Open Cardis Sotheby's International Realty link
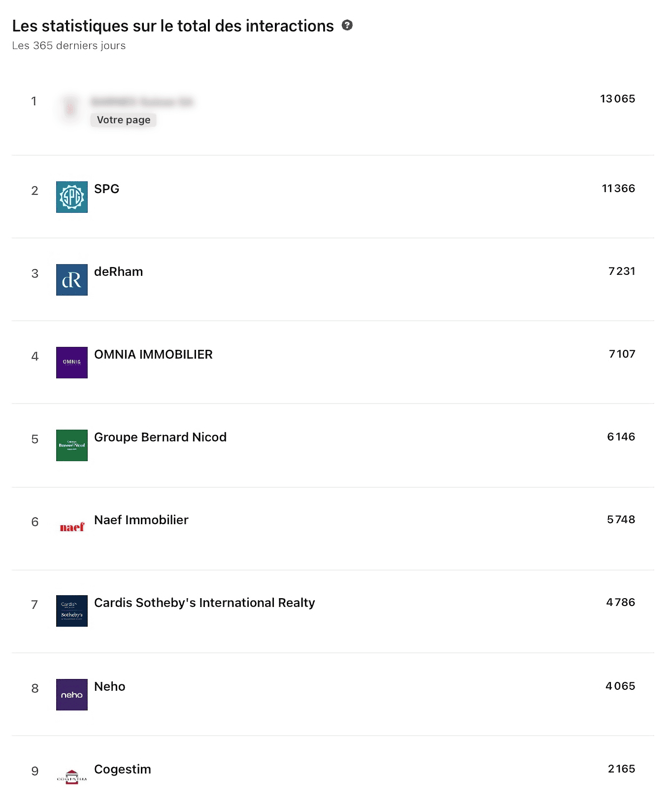Viewport: 672px width, 811px height. (x=204, y=603)
